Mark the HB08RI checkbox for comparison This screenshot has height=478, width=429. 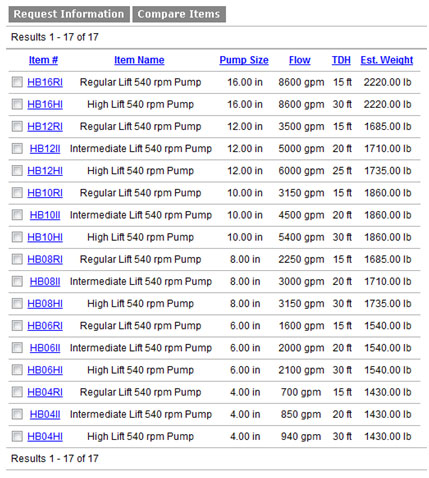click(17, 259)
